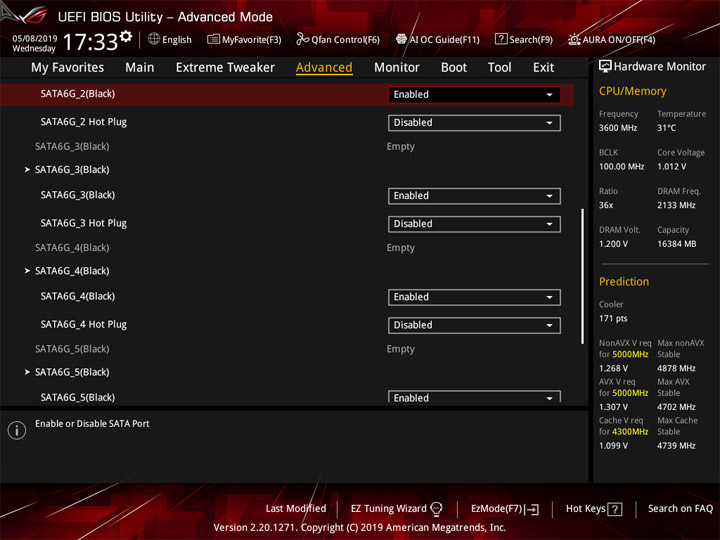The width and height of the screenshot is (720, 540).
Task: Open the SATA6G_2 Hot Plug dropdown
Action: (474, 123)
